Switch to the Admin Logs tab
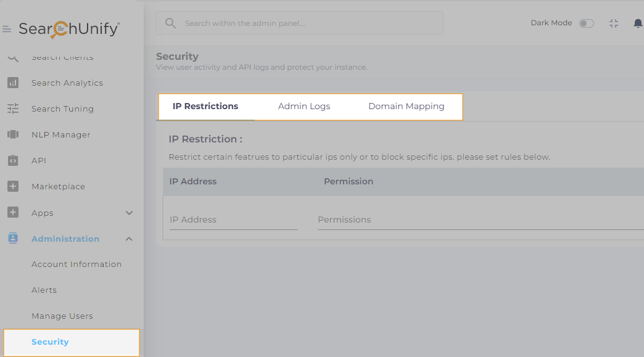 point(304,107)
